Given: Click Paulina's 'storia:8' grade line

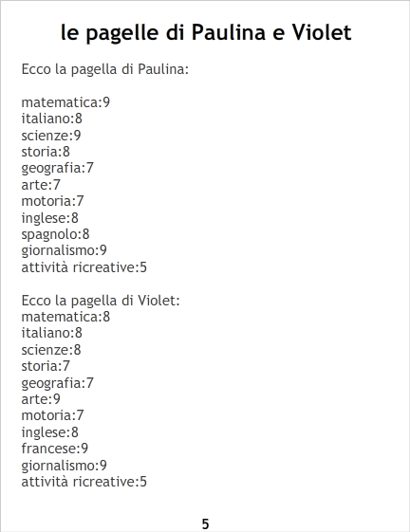Looking at the screenshot, I should click(46, 152).
